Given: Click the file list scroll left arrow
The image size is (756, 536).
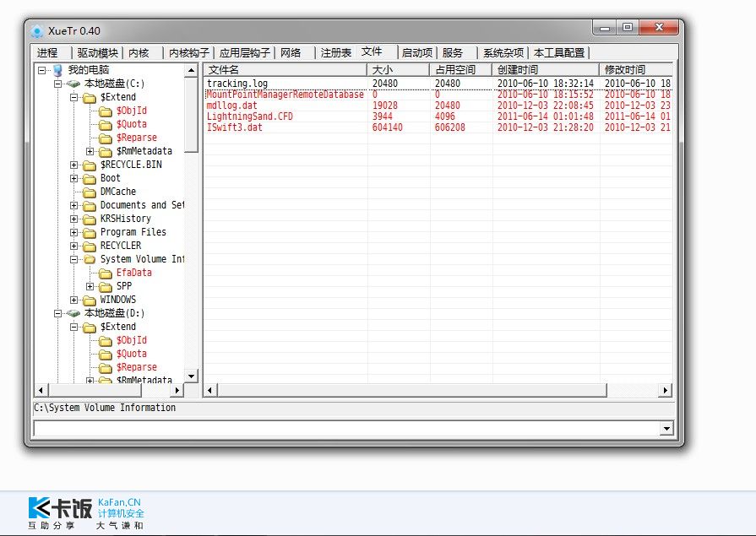Looking at the screenshot, I should coord(209,390).
